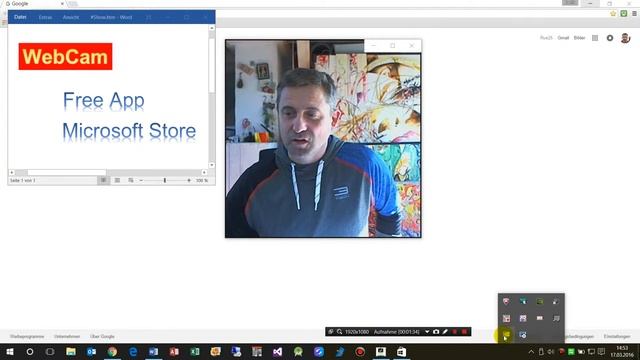The height and width of the screenshot is (360, 640).
Task: Open Einstellungen link in Google footer
Action: 617,337
